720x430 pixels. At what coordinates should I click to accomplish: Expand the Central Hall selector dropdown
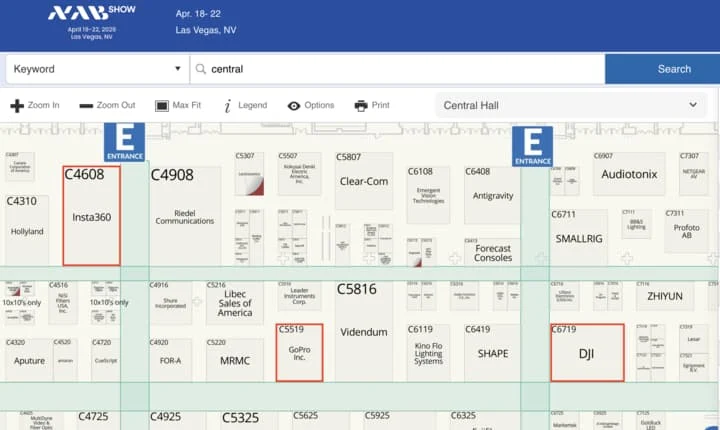571,105
